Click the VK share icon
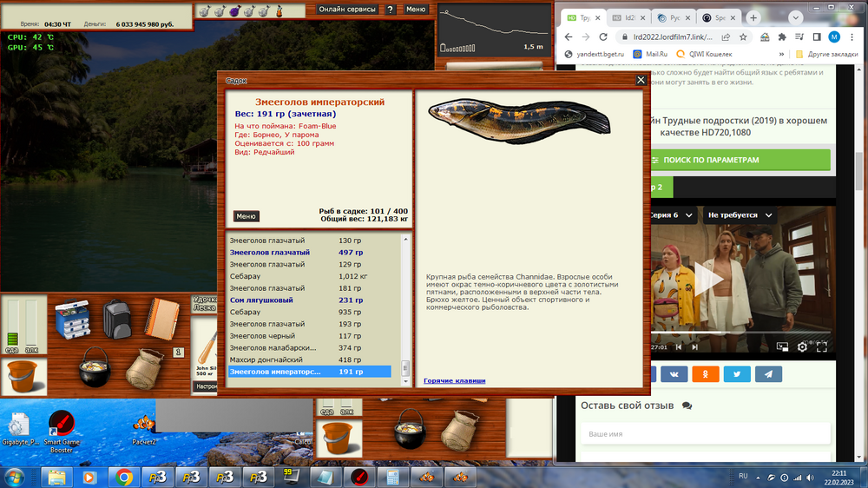Viewport: 868px width, 488px height. (x=674, y=373)
